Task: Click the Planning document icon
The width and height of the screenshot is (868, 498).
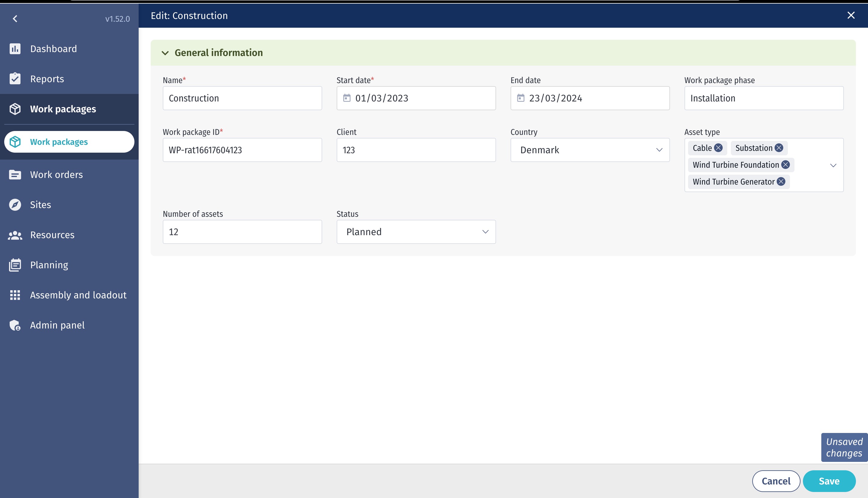Action: click(15, 265)
